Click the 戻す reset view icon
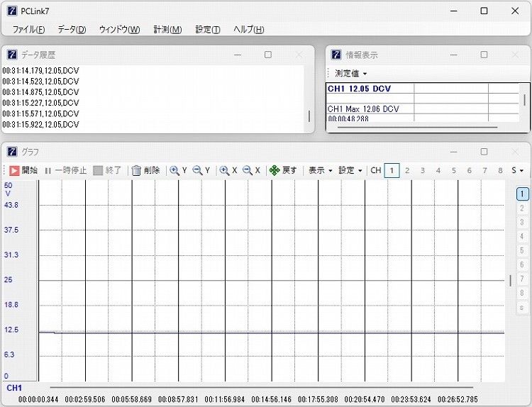 point(275,170)
